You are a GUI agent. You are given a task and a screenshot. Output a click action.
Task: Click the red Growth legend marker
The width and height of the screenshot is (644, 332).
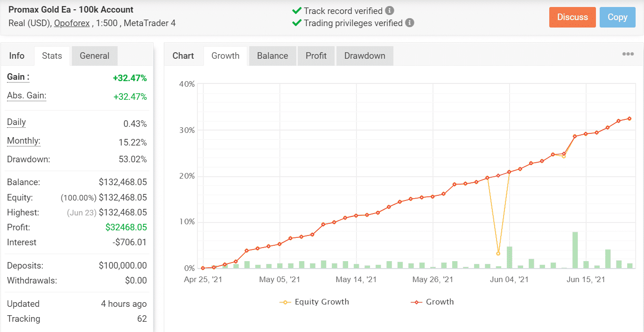click(416, 302)
